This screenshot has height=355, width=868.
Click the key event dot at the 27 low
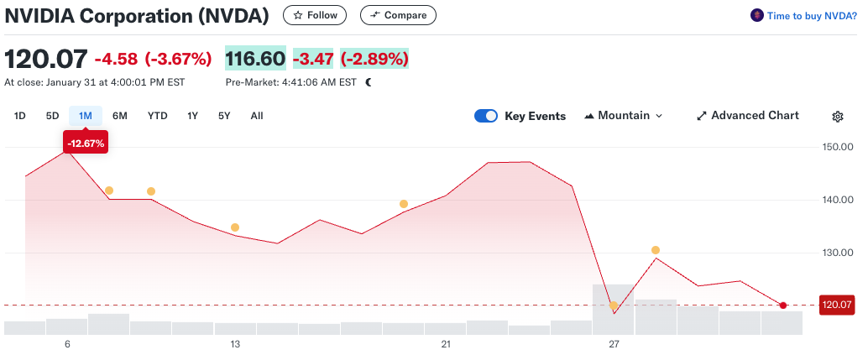coord(614,305)
